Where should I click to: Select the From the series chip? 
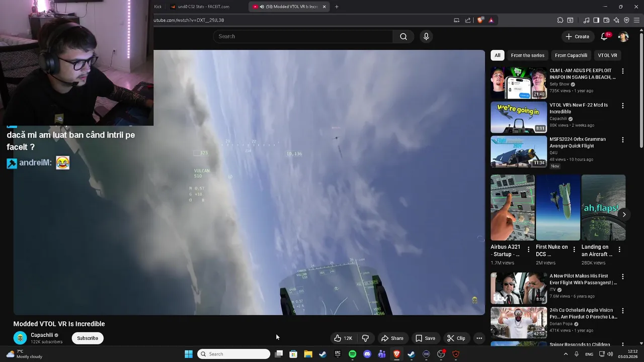pyautogui.click(x=527, y=55)
